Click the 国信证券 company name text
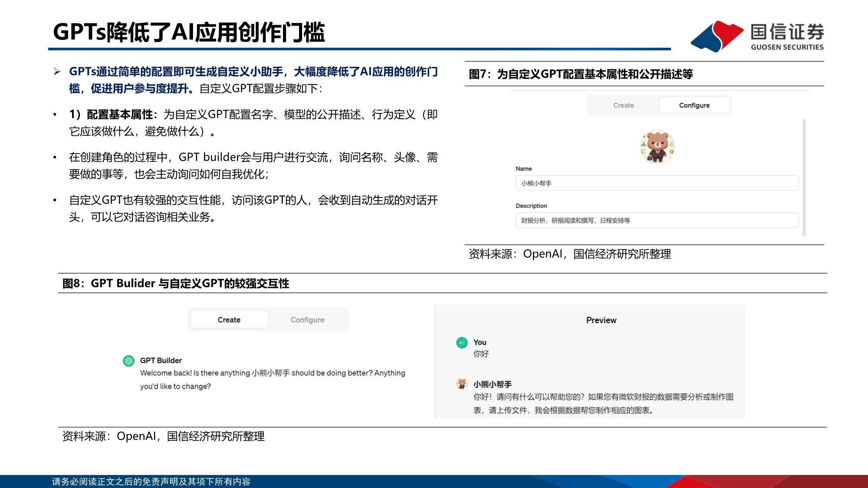The width and height of the screenshot is (868, 488). tap(787, 33)
